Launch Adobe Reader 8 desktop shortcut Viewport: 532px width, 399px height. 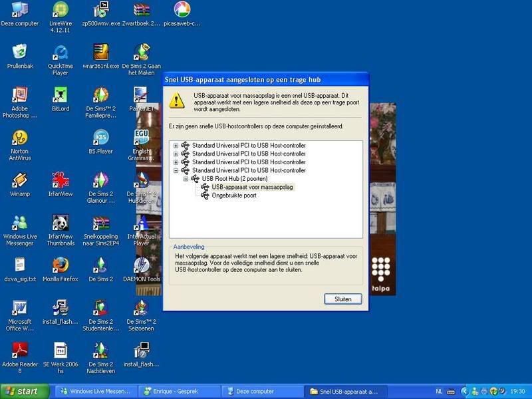tap(20, 358)
